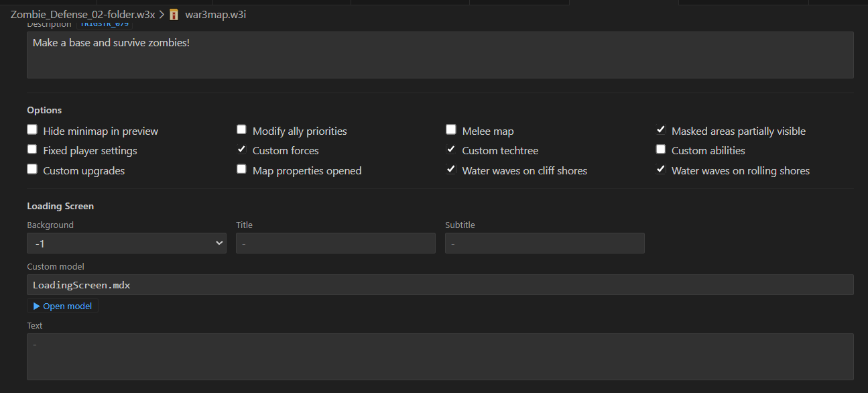Focus the Custom model LoadingScreen.mdx field
868x393 pixels.
pos(440,284)
